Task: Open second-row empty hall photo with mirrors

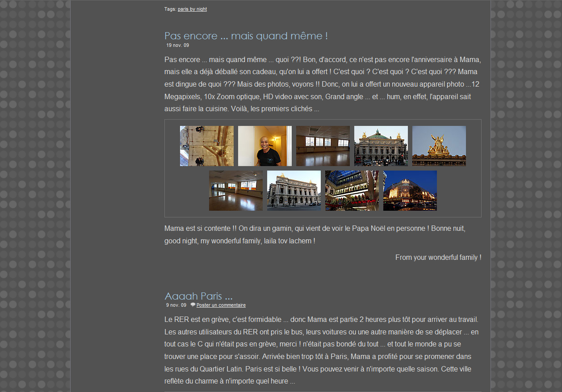Action: [235, 191]
